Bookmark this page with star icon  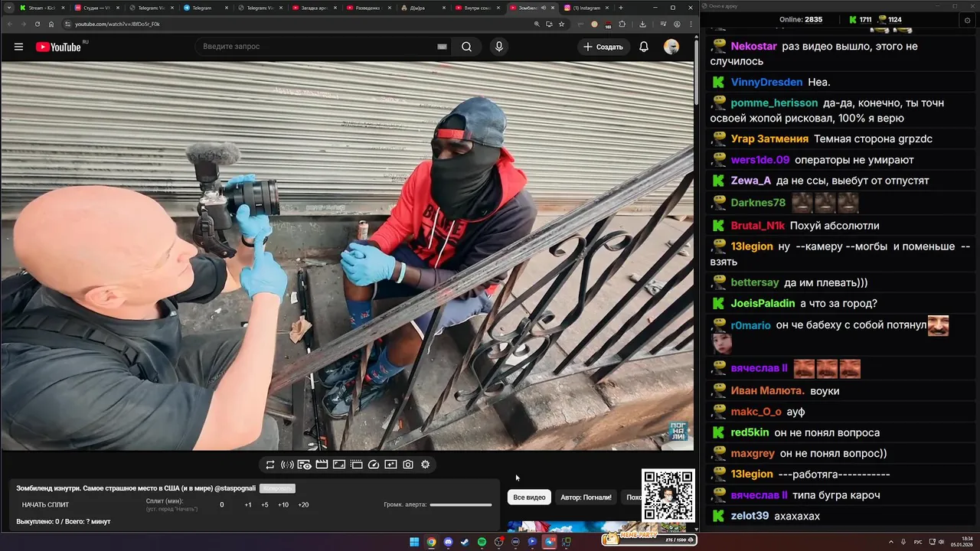point(561,24)
